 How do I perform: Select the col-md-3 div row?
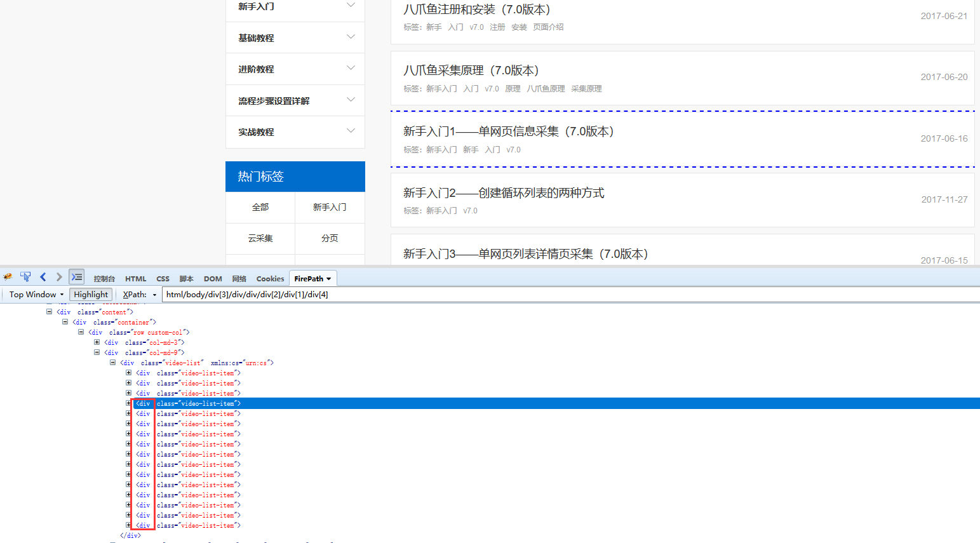coord(144,342)
